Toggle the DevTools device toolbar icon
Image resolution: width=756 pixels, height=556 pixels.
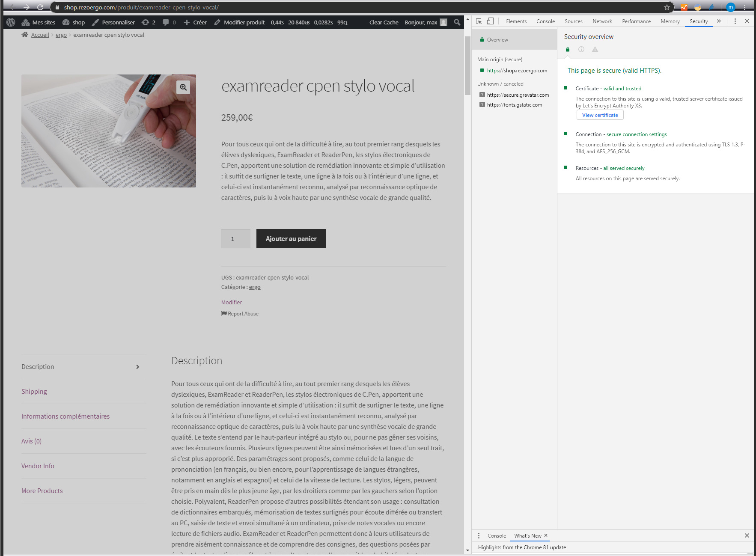click(491, 21)
